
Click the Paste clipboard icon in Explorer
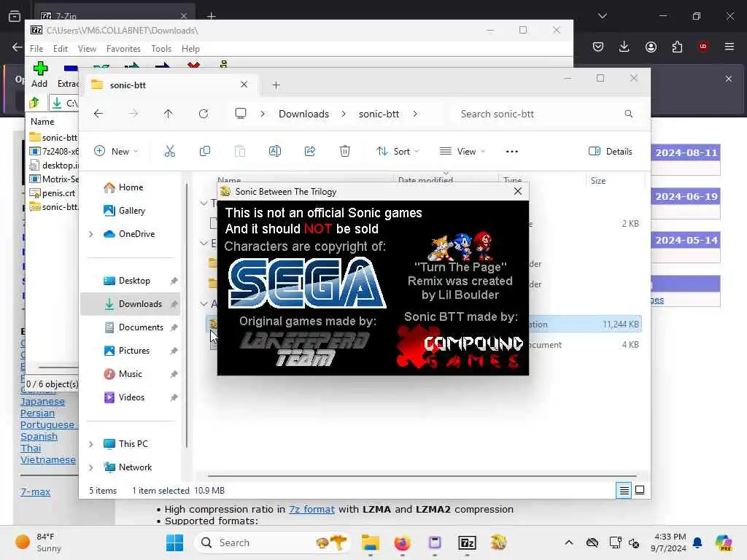(239, 152)
